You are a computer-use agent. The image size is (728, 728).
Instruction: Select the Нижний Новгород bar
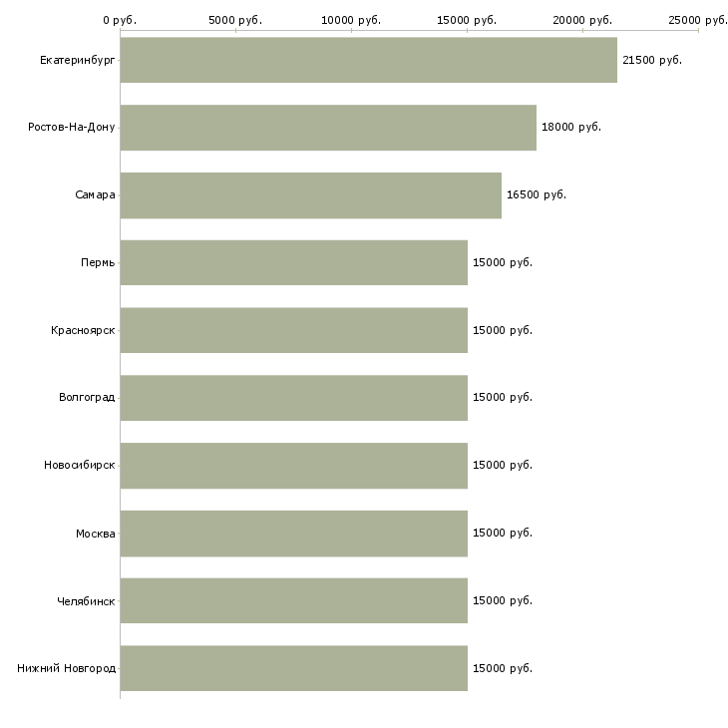(293, 668)
